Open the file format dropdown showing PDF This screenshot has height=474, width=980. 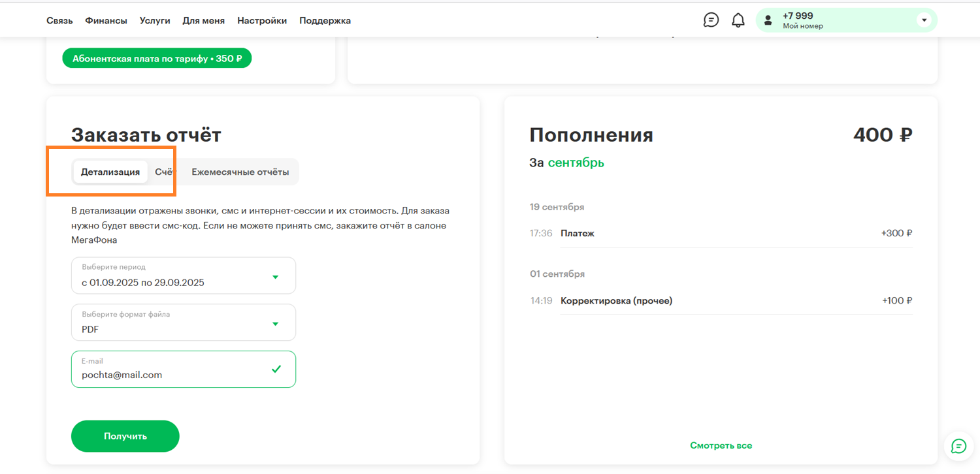tap(183, 322)
